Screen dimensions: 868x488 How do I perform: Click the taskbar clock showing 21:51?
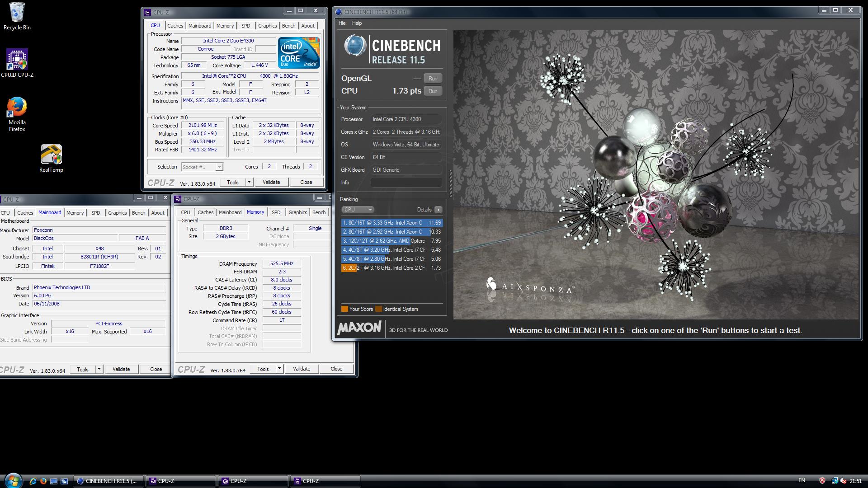(x=855, y=481)
